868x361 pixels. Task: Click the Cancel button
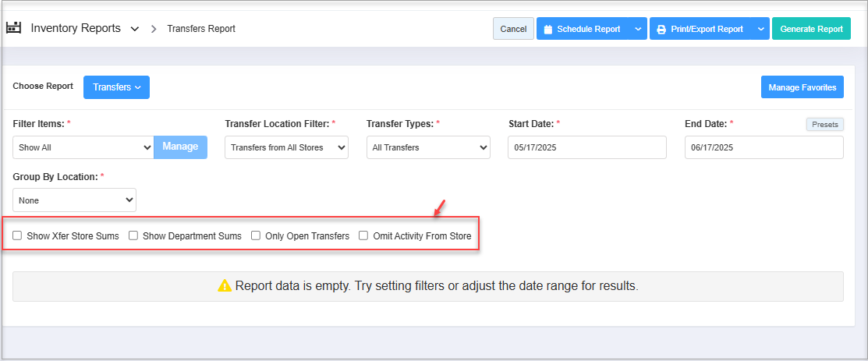[513, 29]
